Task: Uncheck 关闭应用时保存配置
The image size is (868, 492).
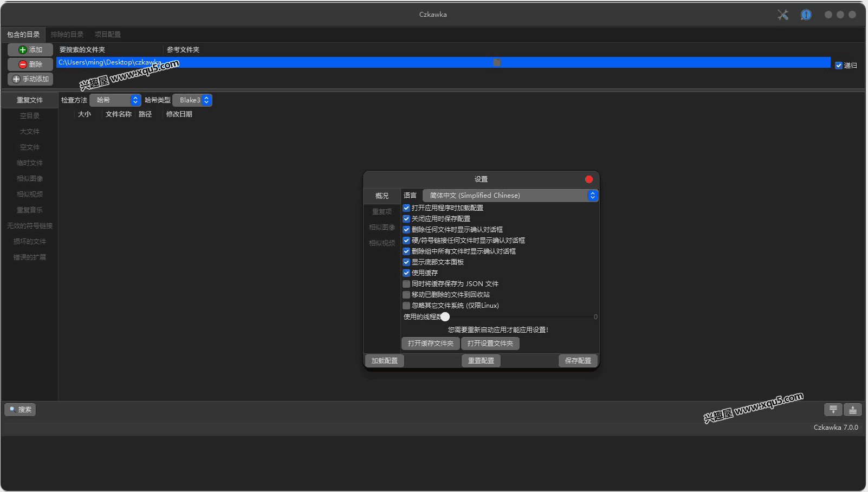Action: [406, 219]
